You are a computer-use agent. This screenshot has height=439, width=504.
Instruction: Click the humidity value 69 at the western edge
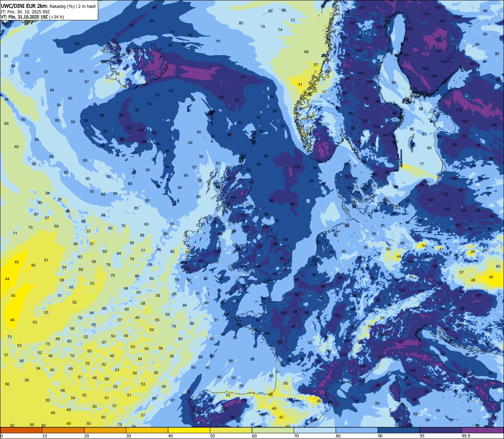[6, 124]
